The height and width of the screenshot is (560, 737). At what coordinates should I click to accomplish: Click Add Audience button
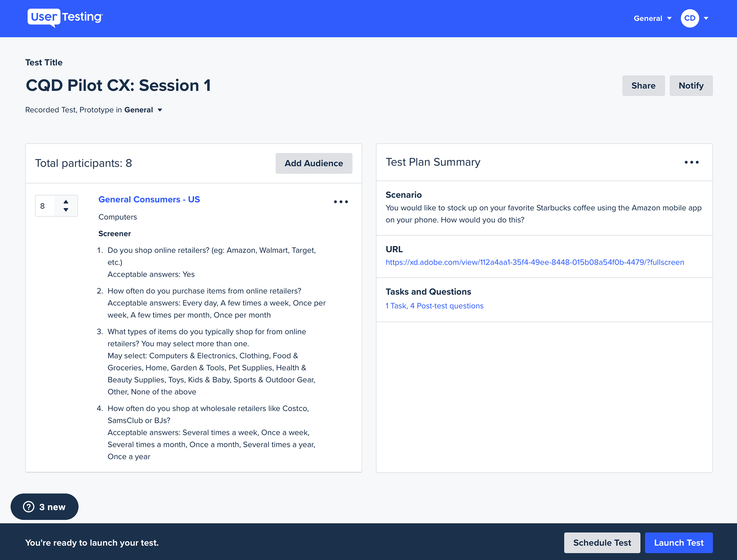click(x=314, y=164)
